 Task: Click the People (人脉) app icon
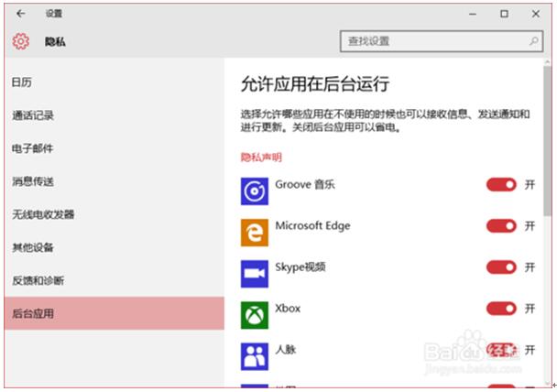[x=254, y=356]
